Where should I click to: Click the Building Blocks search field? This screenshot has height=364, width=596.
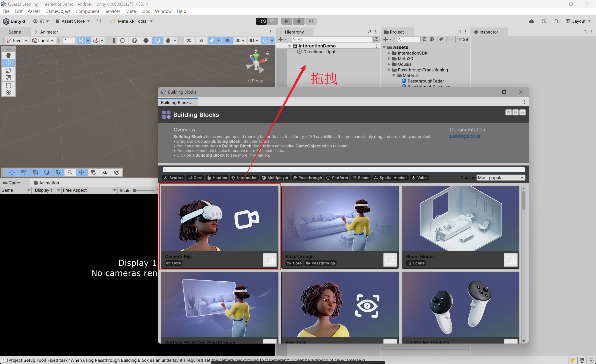344,169
